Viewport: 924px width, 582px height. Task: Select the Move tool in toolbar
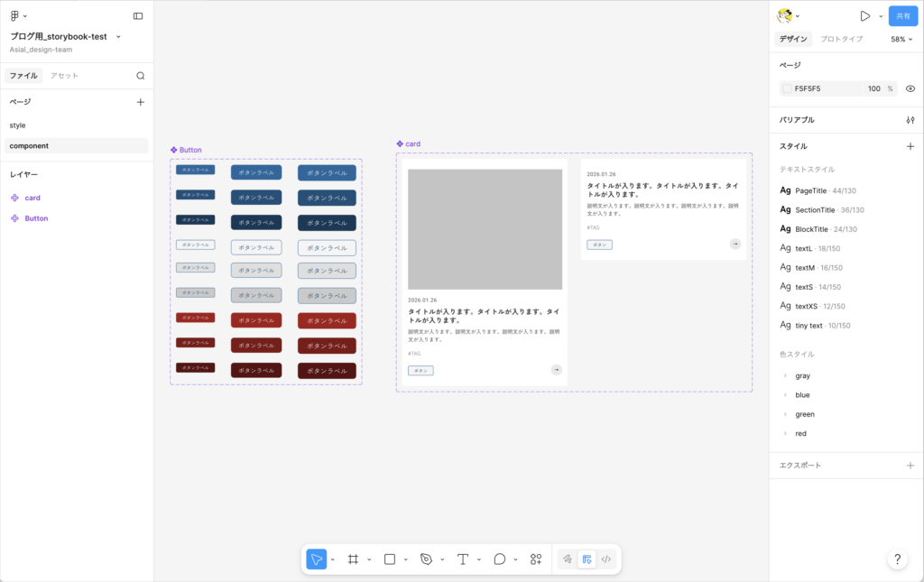317,559
